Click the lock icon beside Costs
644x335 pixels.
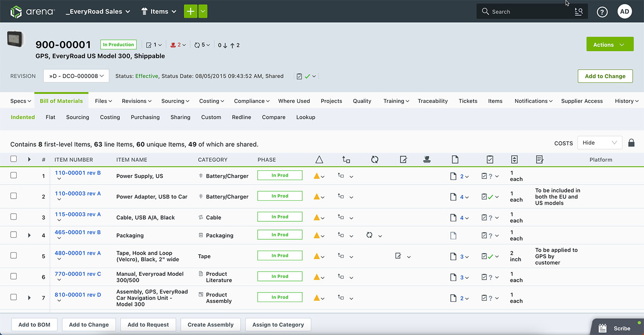[x=631, y=143]
